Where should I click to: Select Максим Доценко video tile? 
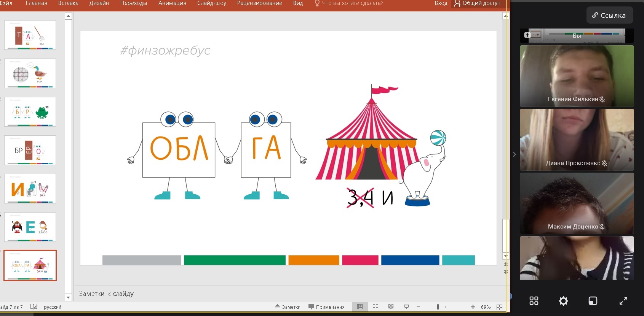(x=577, y=203)
